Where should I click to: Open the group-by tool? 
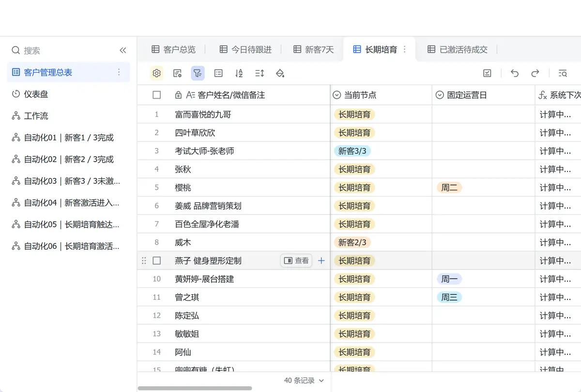tap(218, 73)
